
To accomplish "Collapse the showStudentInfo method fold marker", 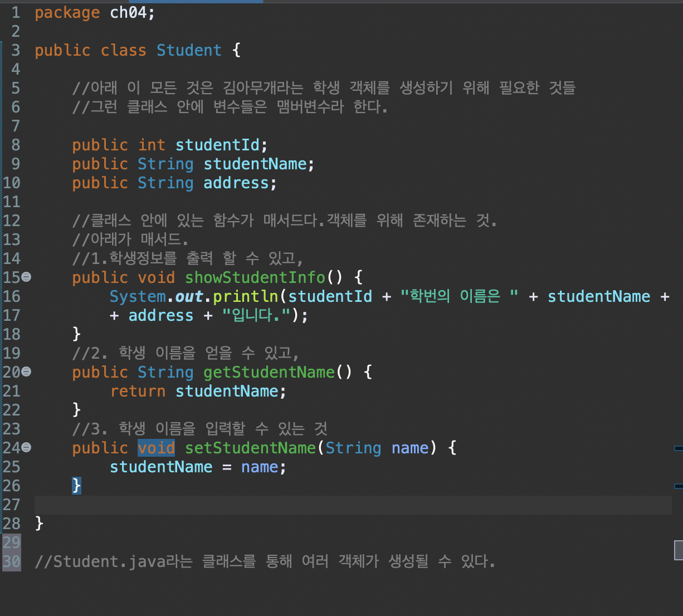I will [x=26, y=277].
